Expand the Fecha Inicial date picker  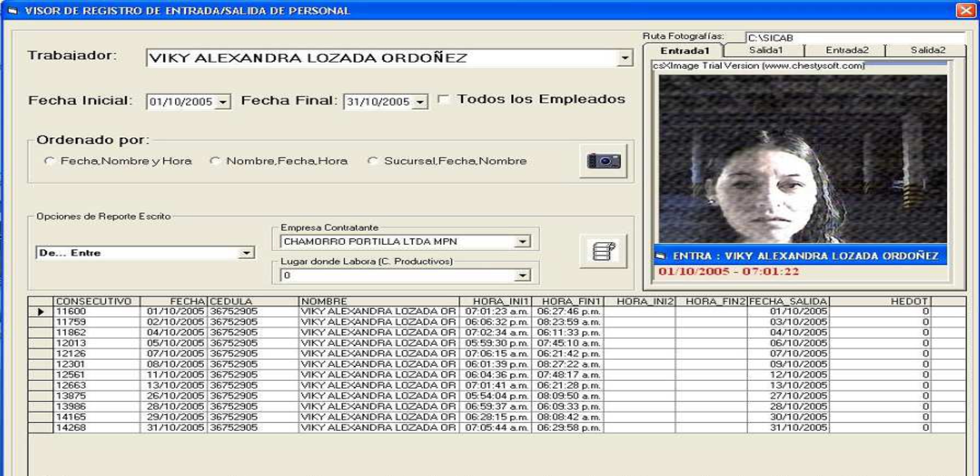223,102
